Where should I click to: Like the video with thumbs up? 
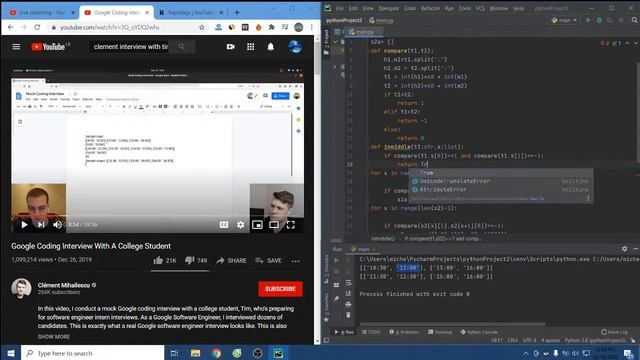(x=164, y=260)
